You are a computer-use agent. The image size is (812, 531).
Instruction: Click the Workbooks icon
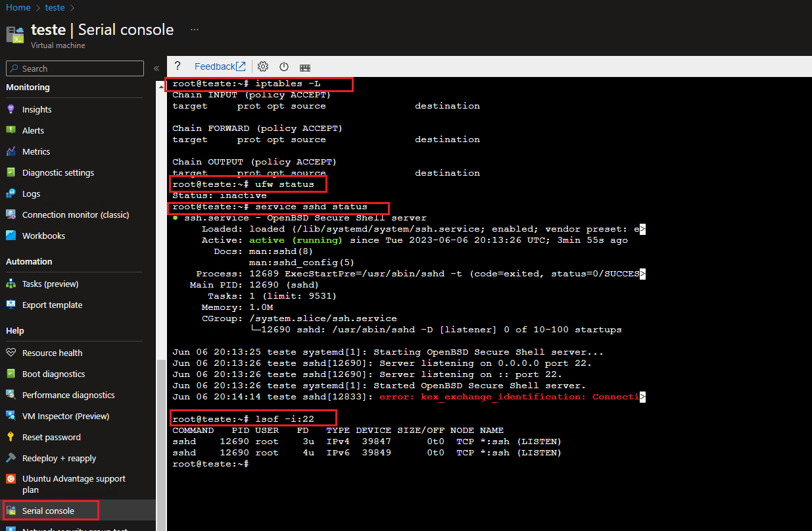[11, 236]
